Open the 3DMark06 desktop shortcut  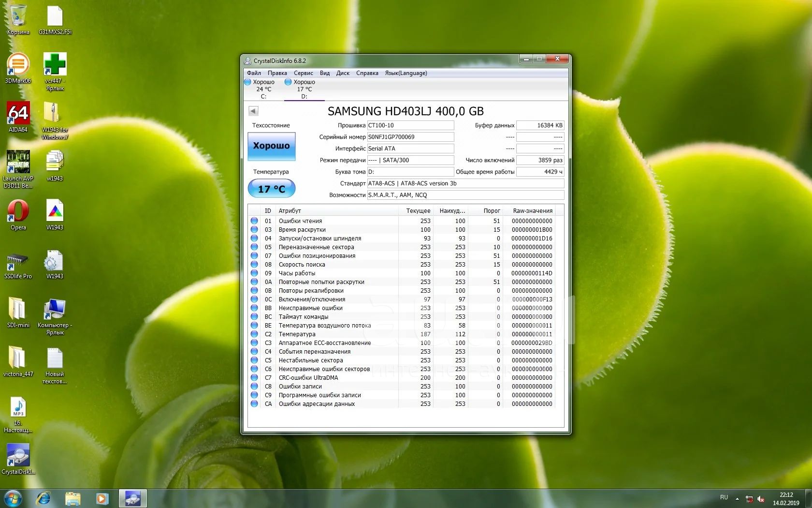click(18, 68)
